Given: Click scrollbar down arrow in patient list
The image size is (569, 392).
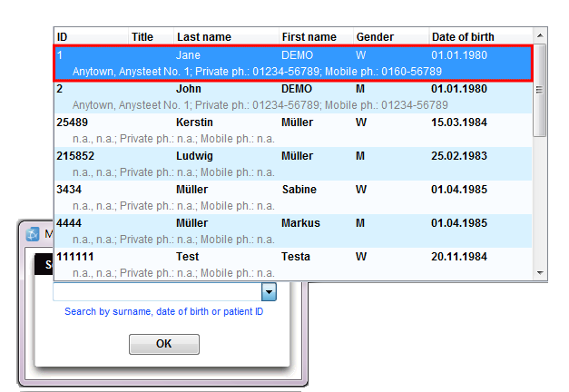Looking at the screenshot, I should pos(540,272).
